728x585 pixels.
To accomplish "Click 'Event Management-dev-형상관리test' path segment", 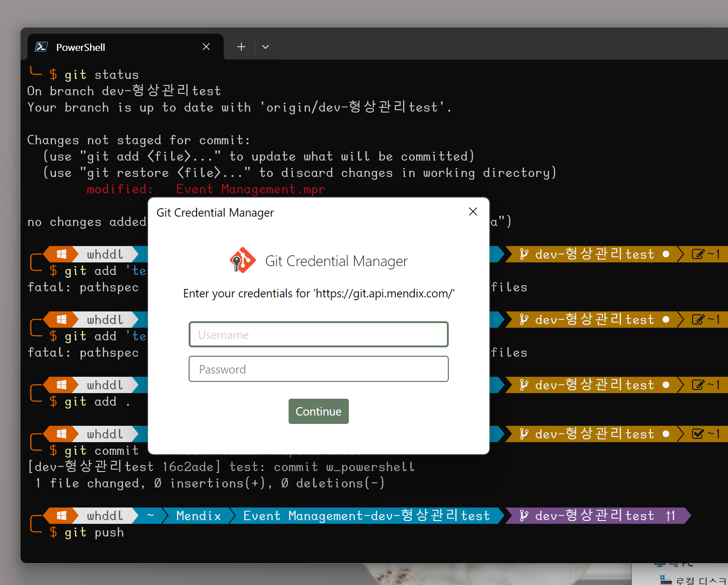I will [x=367, y=515].
